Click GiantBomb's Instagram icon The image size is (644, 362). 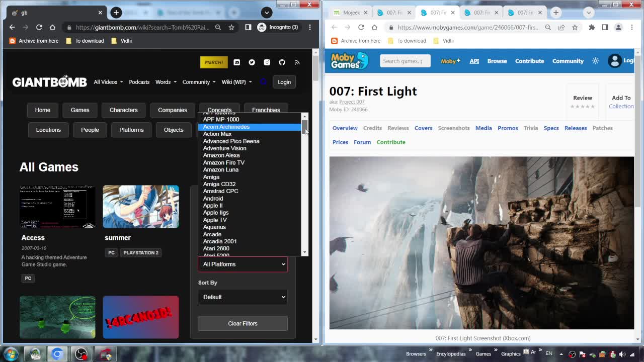[267, 62]
